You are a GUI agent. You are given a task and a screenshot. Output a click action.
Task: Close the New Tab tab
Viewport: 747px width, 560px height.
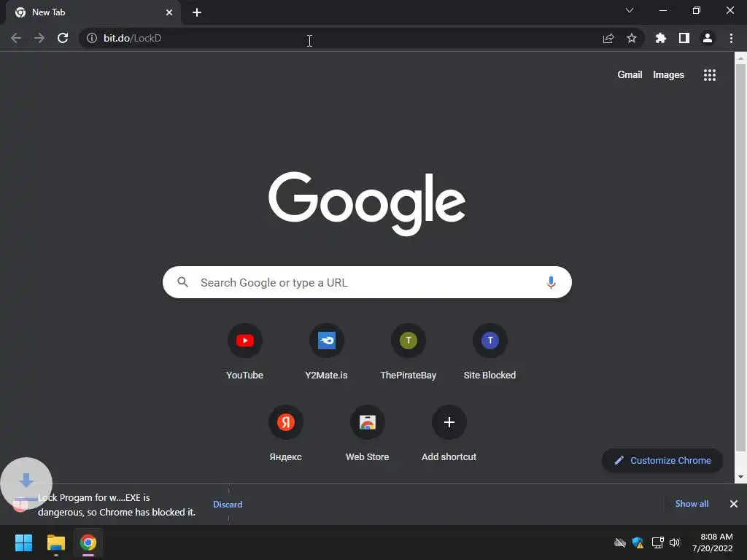(x=169, y=12)
